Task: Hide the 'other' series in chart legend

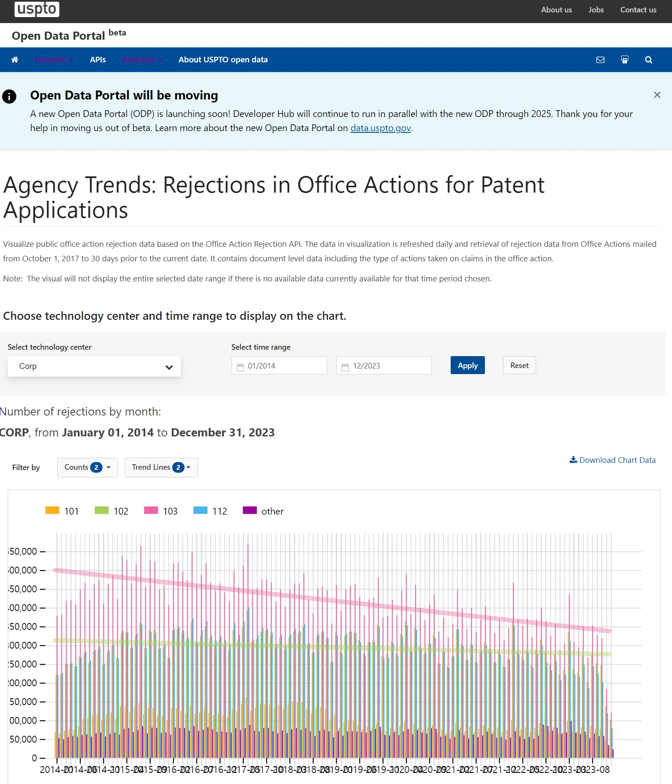Action: [263, 511]
